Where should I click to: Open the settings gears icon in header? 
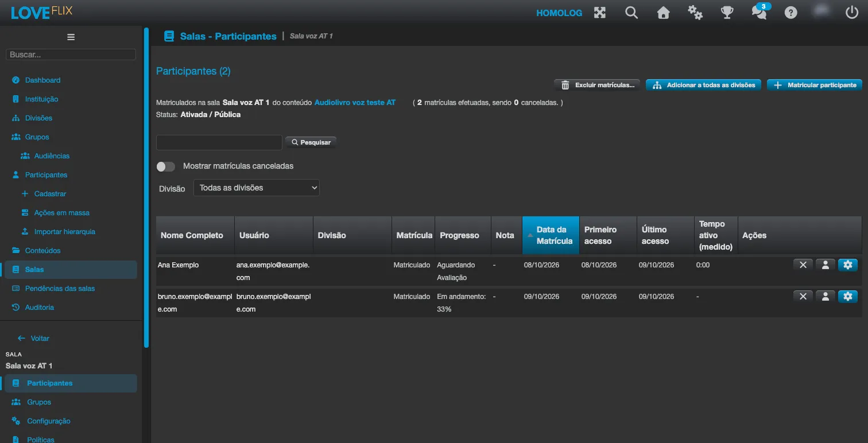tap(695, 13)
